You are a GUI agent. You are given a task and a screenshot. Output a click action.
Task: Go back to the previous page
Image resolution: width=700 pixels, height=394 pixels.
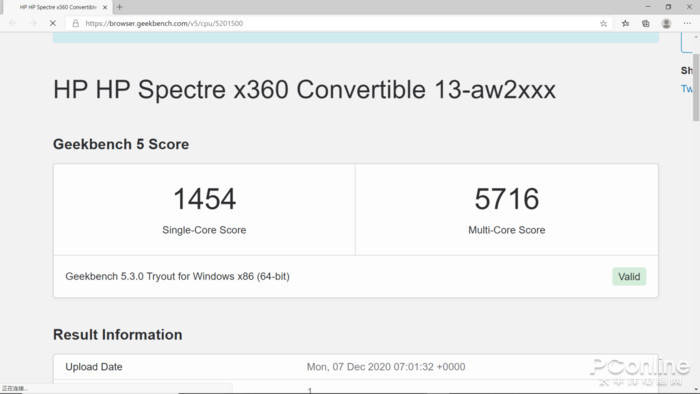click(12, 23)
